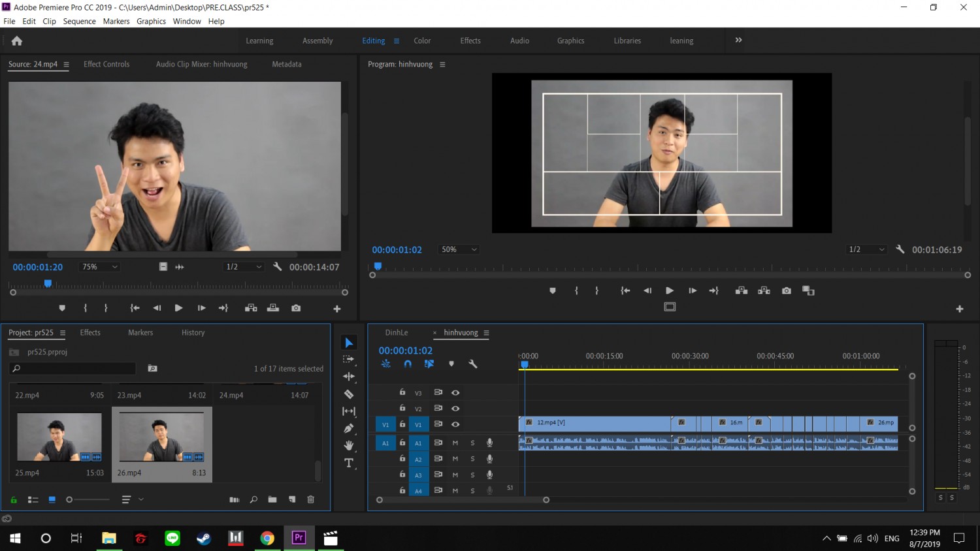Viewport: 980px width, 551px height.
Task: Select the Slip tool
Action: [349, 411]
